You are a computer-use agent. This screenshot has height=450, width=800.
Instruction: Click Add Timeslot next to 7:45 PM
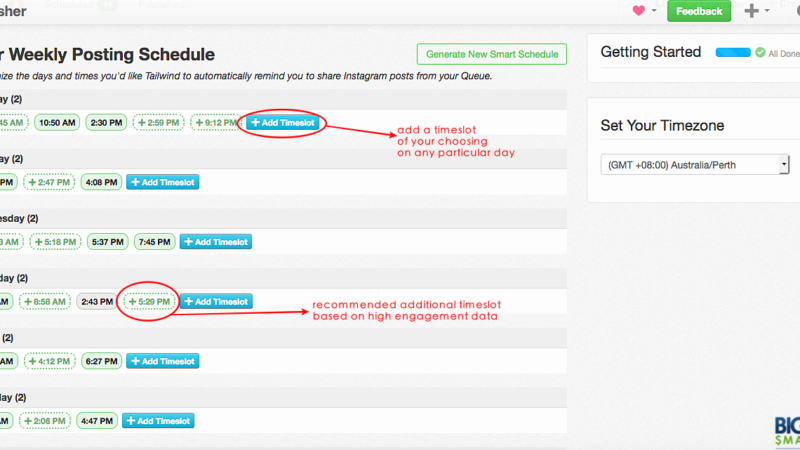click(216, 241)
